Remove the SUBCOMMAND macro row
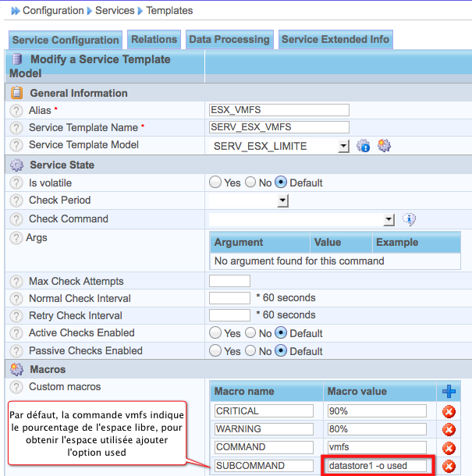Viewport: 472px width, 476px height. [x=449, y=466]
